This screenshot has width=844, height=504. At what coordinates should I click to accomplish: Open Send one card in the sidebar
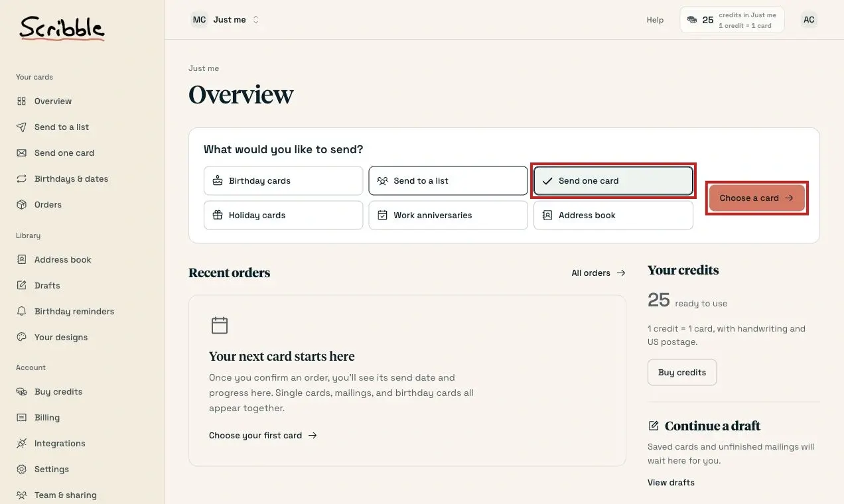tap(64, 153)
